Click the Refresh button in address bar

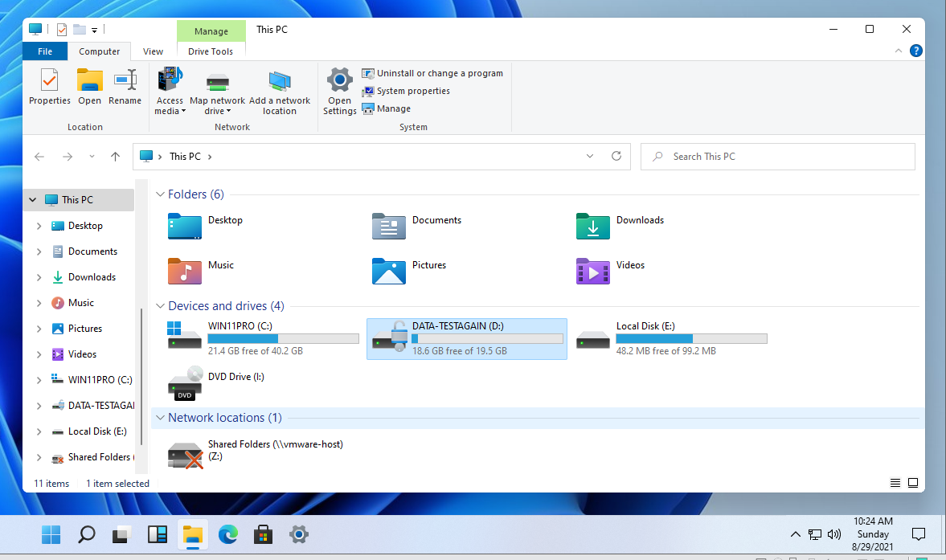tap(616, 156)
